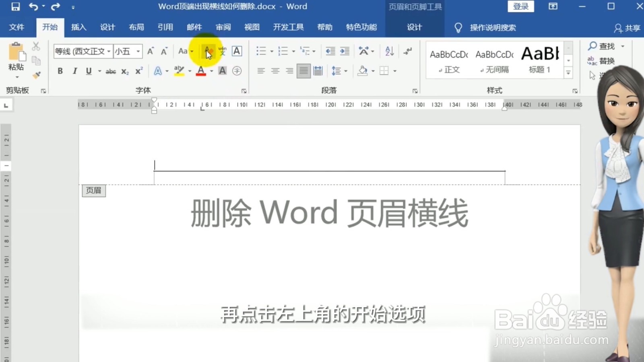
Task: Decrease font size with shrink font icon
Action: pyautogui.click(x=164, y=51)
